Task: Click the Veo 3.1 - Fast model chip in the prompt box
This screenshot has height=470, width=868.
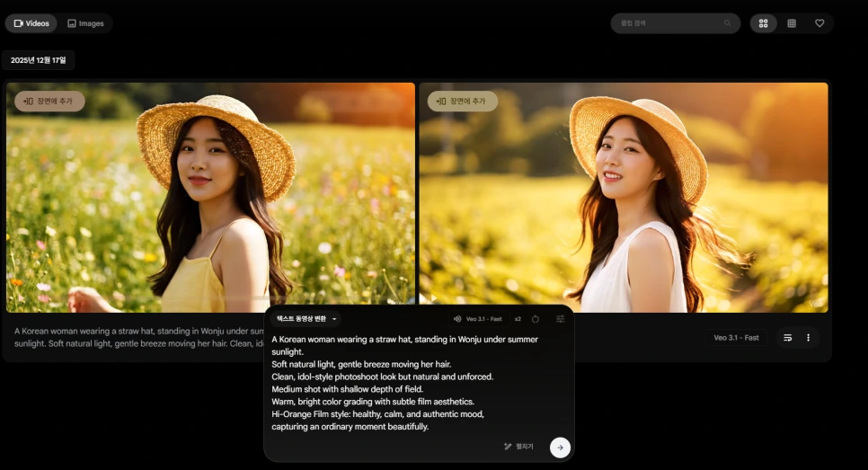Action: tap(478, 319)
